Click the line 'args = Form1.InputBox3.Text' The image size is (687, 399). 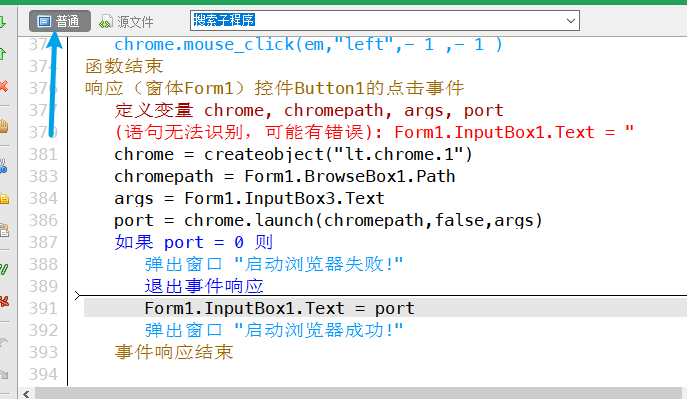[x=249, y=198]
